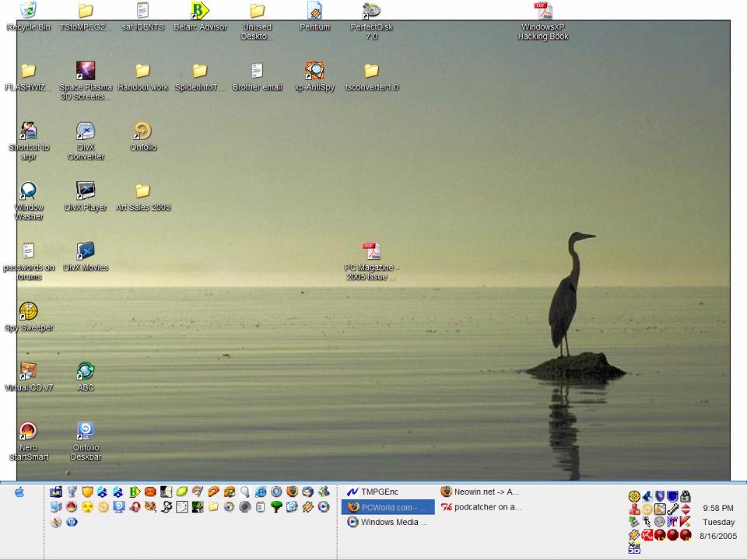Viewport: 747px width, 560px height.
Task: Select the Spy Sweeper desktop icon
Action: click(28, 311)
